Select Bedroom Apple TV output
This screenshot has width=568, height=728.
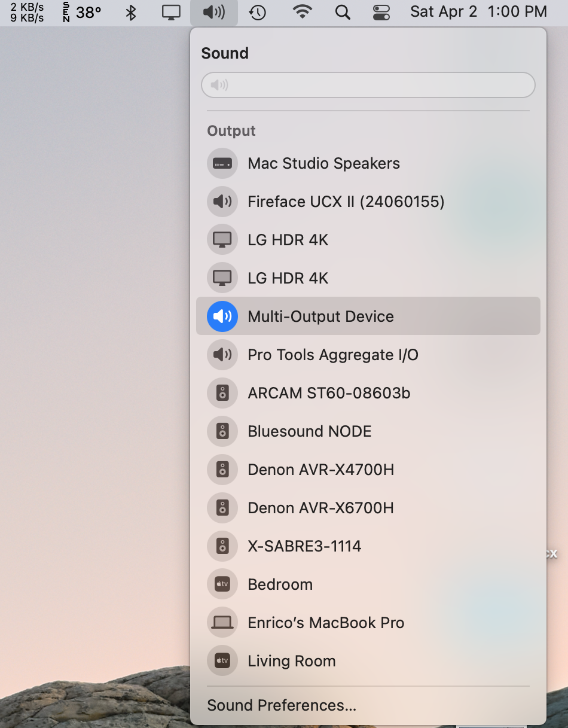tap(280, 584)
